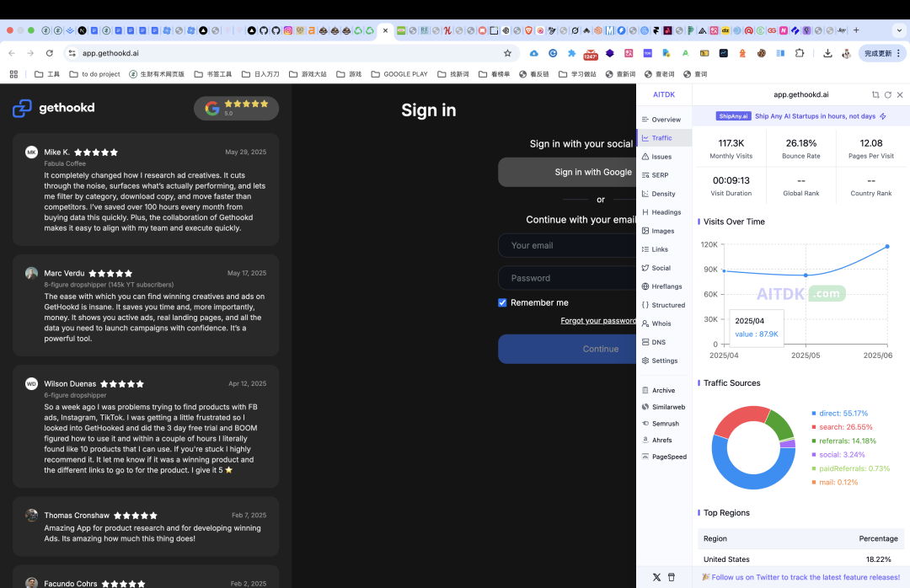Click the X (Twitter) icon in AITDK footer
The image size is (910, 588).
pyautogui.click(x=656, y=578)
